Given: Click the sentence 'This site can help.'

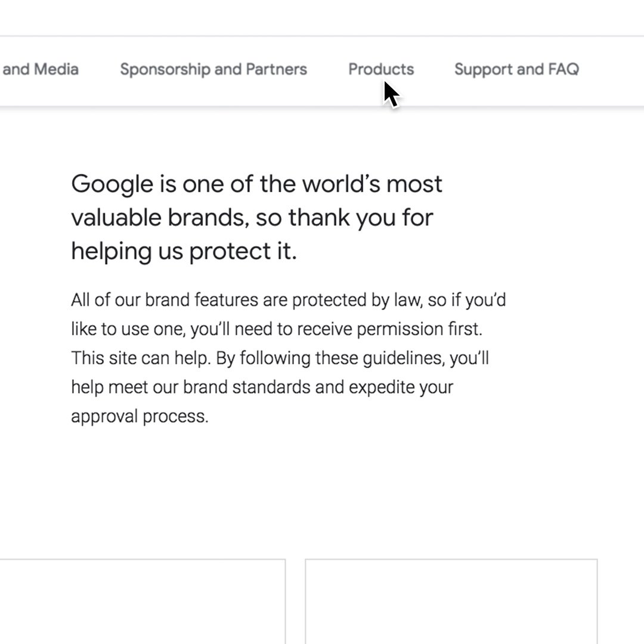Looking at the screenshot, I should tap(141, 358).
